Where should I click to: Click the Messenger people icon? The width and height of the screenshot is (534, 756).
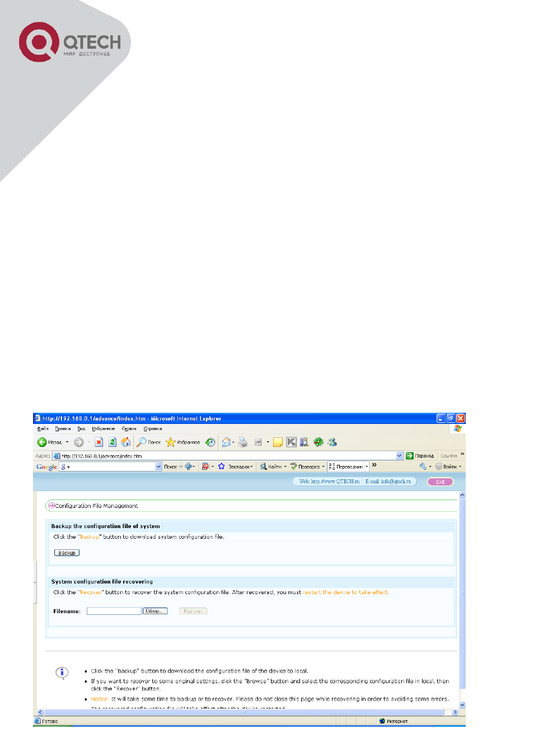tap(332, 442)
